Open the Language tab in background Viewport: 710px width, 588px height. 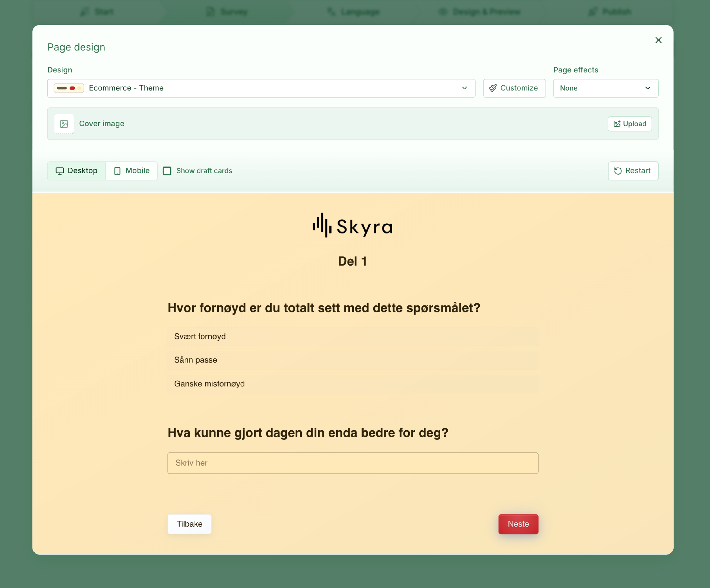coord(353,12)
